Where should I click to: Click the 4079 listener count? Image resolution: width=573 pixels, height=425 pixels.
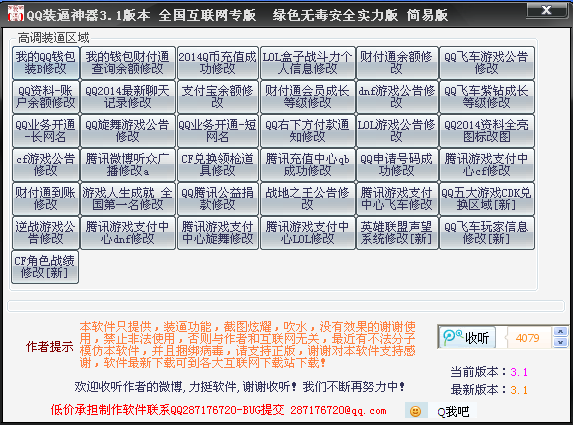[x=527, y=337]
